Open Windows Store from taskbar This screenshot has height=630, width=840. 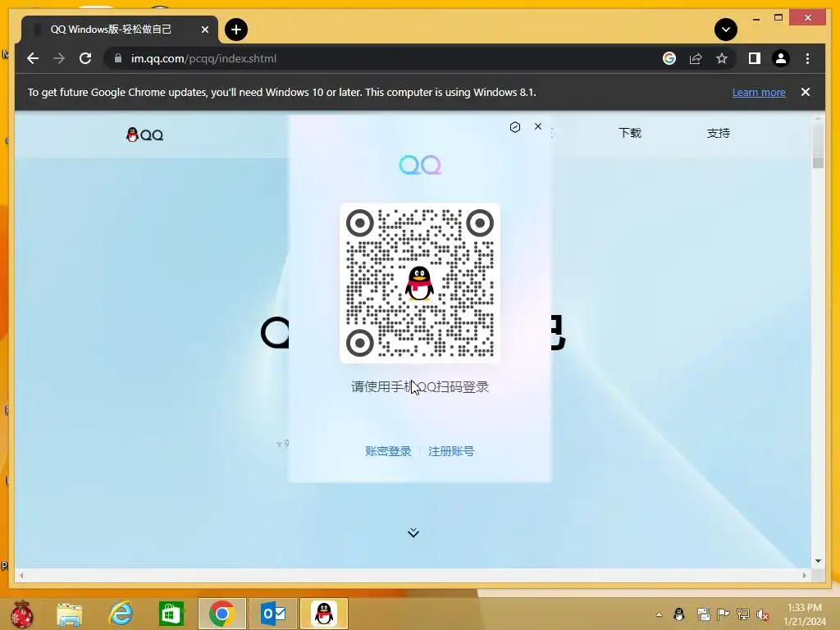tap(171, 614)
